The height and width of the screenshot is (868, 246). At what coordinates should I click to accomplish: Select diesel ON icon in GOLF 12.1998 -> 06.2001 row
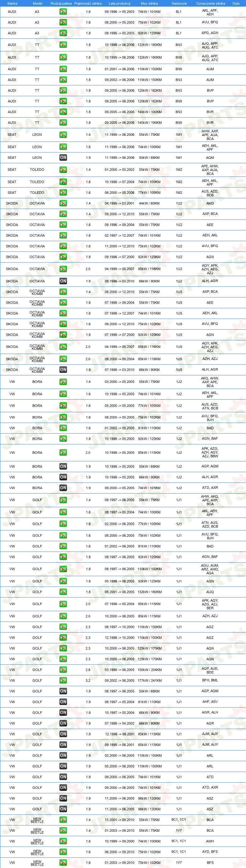click(x=63, y=734)
